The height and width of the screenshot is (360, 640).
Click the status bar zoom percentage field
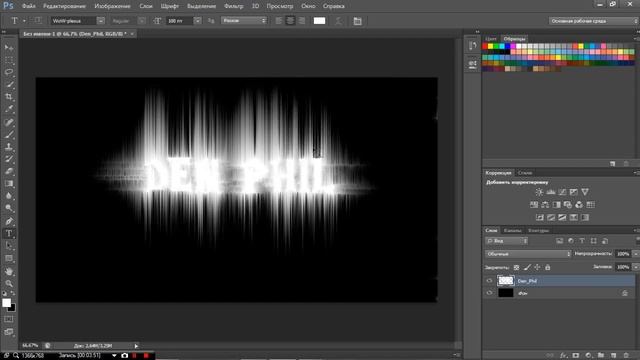click(30, 346)
